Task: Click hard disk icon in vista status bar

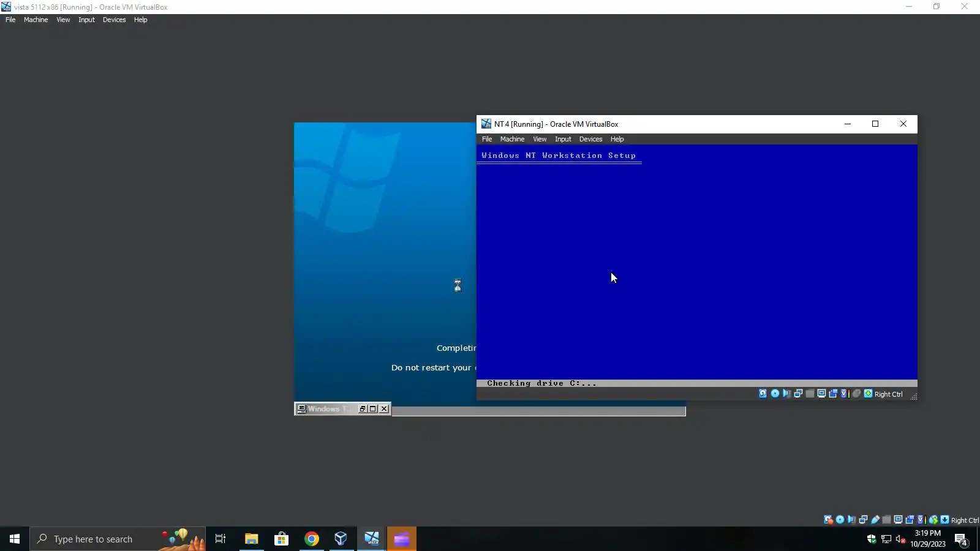Action: click(x=828, y=520)
